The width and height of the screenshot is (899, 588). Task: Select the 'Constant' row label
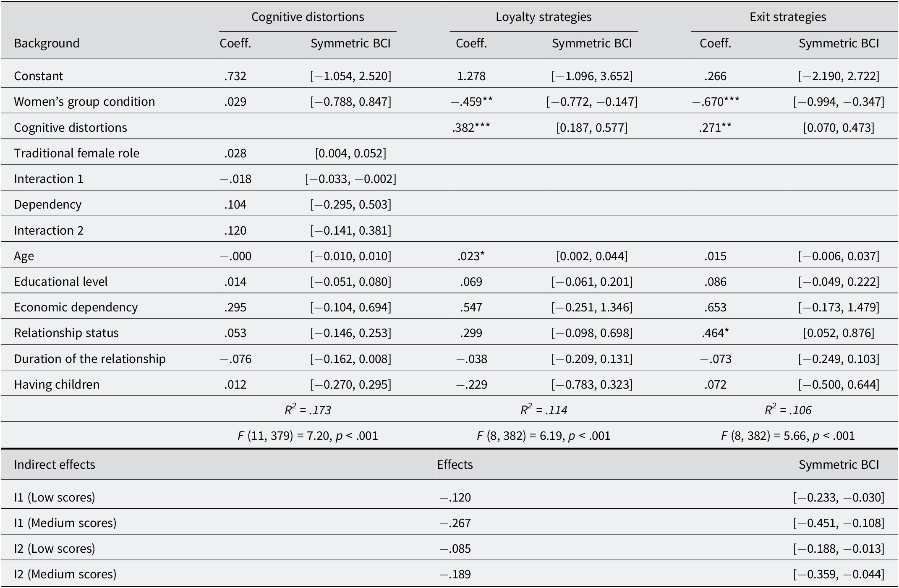tap(39, 76)
